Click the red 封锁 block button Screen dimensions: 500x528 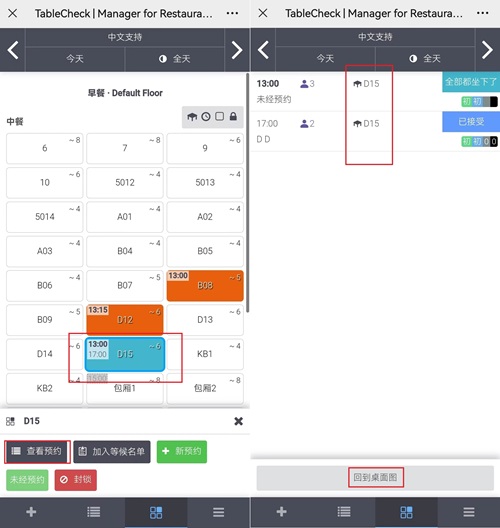(76, 480)
